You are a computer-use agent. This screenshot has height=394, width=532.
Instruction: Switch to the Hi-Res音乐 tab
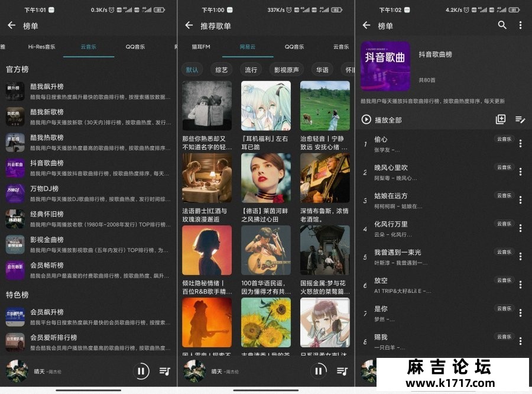click(42, 47)
